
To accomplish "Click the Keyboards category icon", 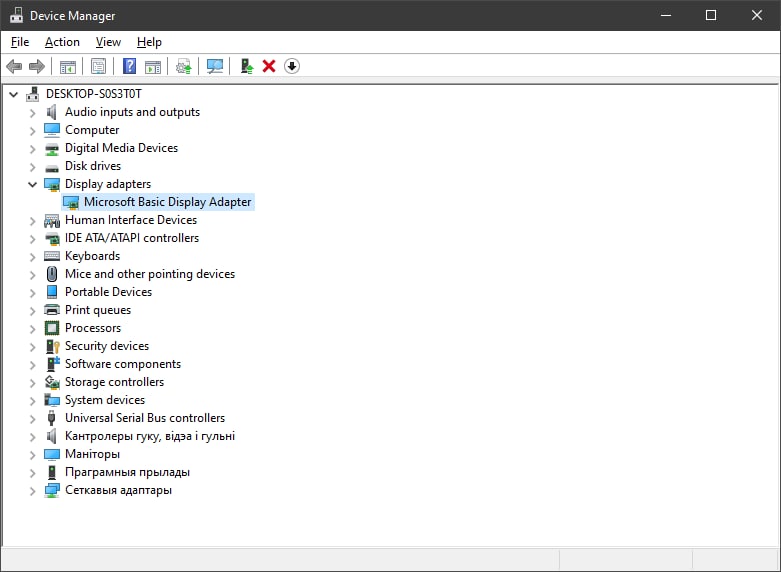I will click(x=52, y=256).
